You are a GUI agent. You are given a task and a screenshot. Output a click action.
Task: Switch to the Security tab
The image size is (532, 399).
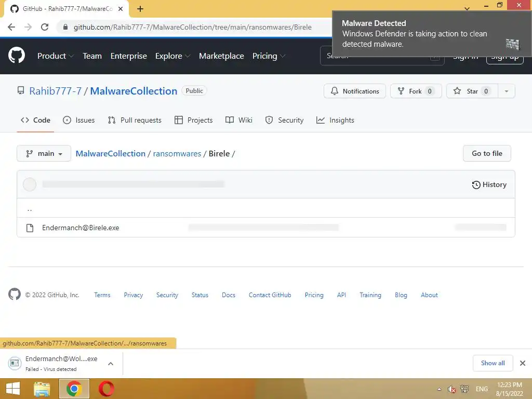point(284,120)
